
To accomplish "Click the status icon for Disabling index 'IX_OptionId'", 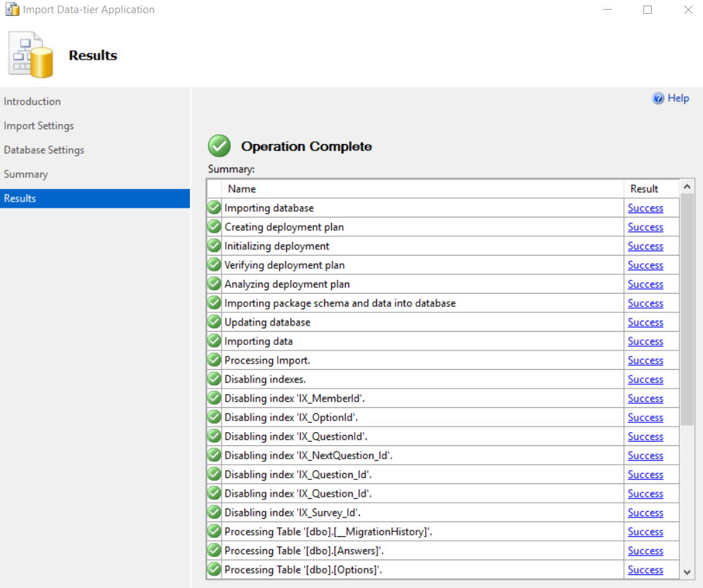I will coord(214,417).
